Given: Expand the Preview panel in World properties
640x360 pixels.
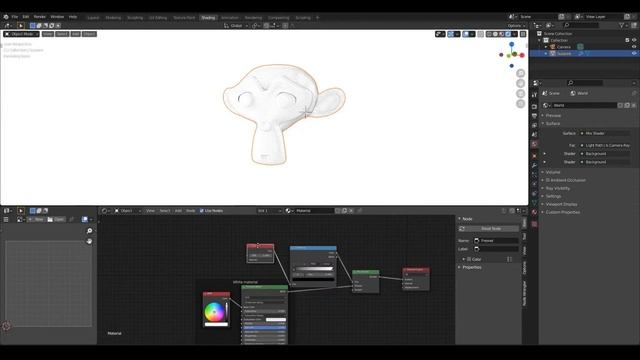Looking at the screenshot, I should (x=553, y=116).
